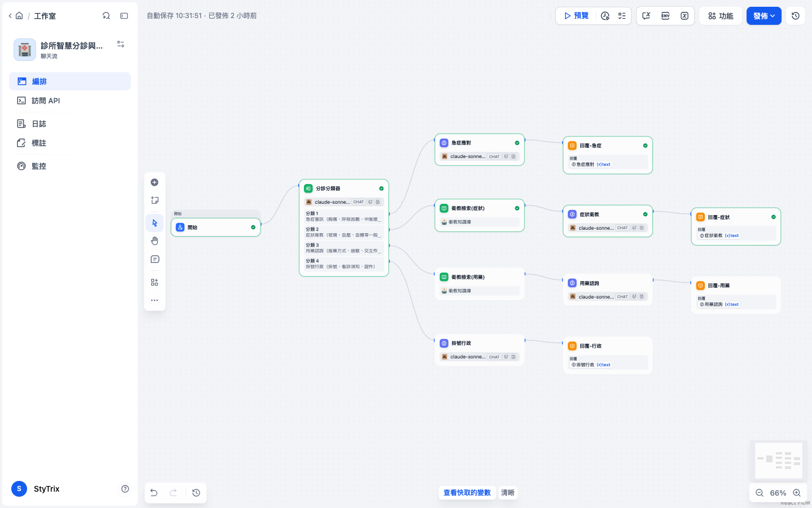Collapse the left sidebar panel

(x=124, y=16)
